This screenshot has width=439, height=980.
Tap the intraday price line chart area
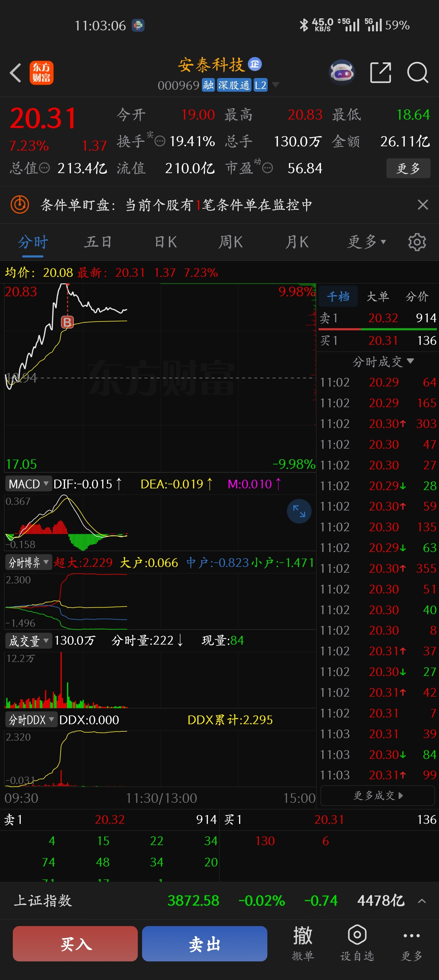click(160, 378)
